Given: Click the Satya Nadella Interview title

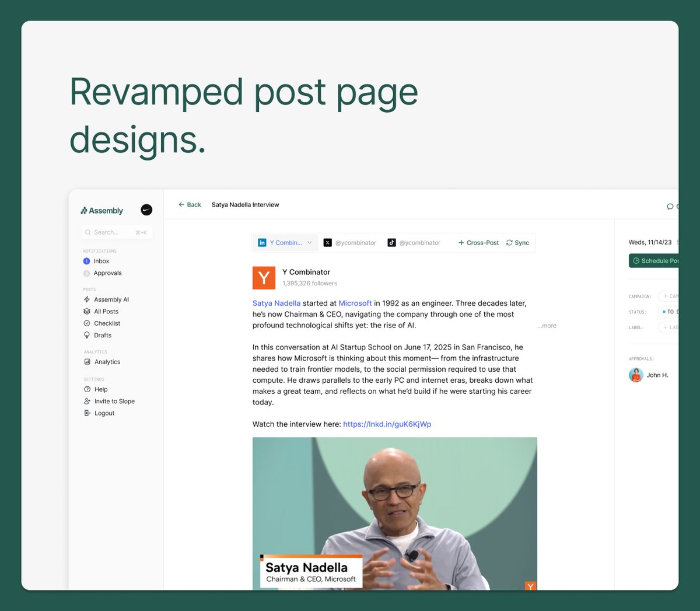Looking at the screenshot, I should tap(246, 205).
